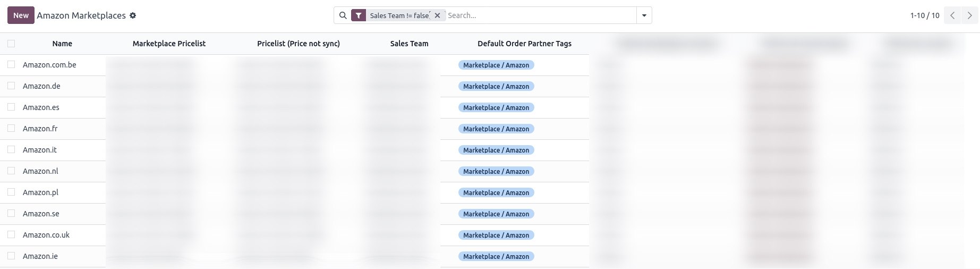The width and height of the screenshot is (980, 269).
Task: Click the Amazon Marketplaces breadcrumb title
Action: pos(81,15)
